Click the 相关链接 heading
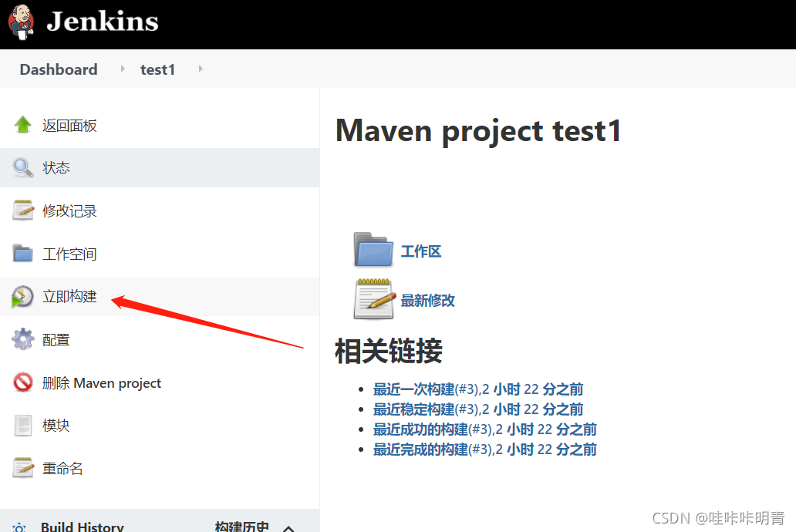 (388, 351)
